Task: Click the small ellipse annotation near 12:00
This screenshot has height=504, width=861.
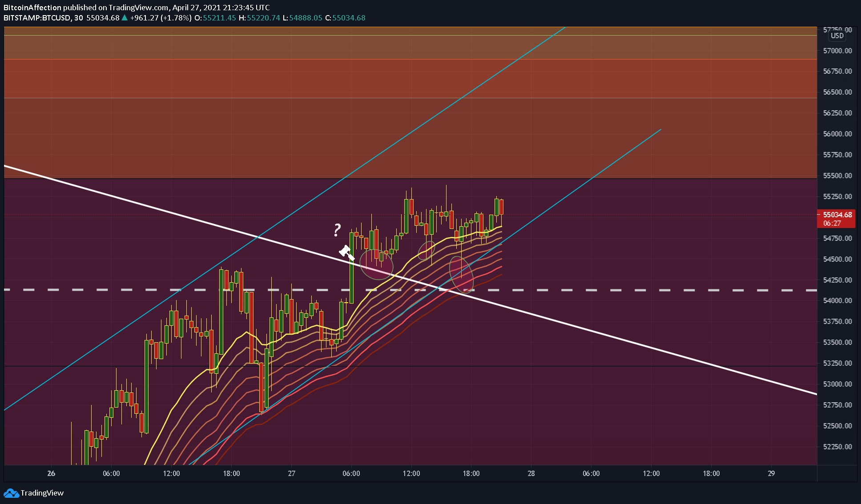Action: click(x=426, y=251)
